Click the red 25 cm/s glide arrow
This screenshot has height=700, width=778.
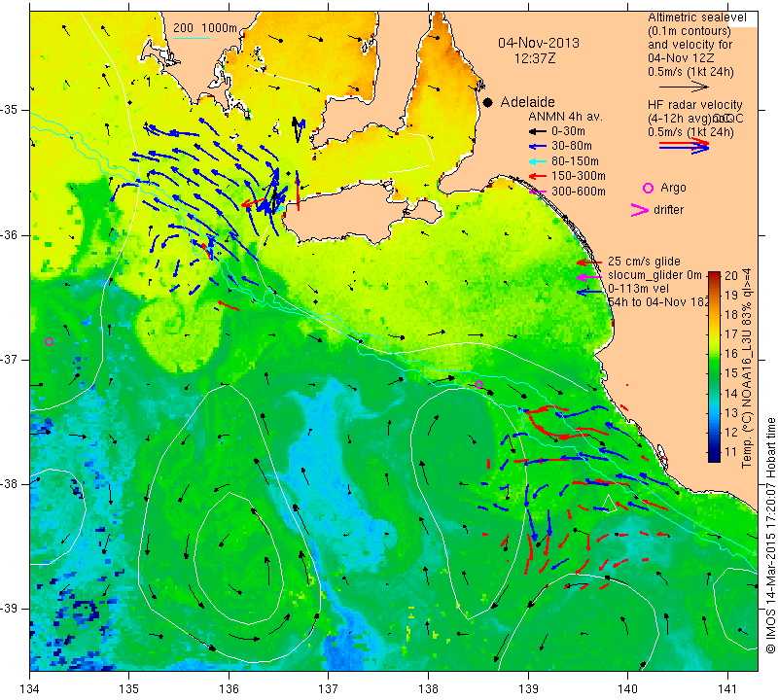589,262
